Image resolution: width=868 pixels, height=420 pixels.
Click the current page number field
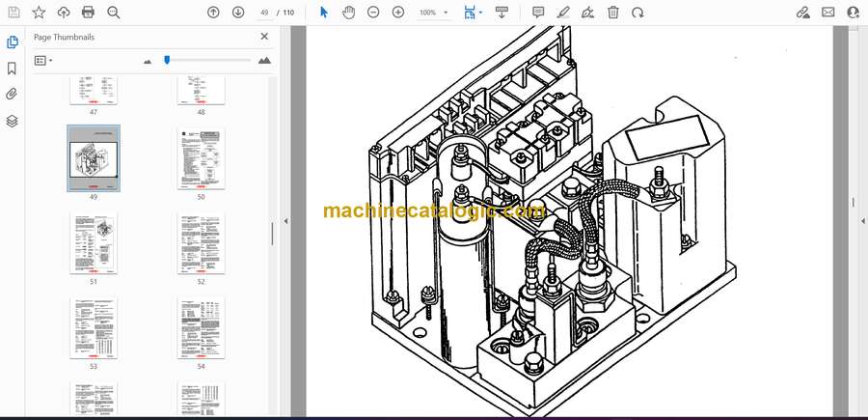265,13
